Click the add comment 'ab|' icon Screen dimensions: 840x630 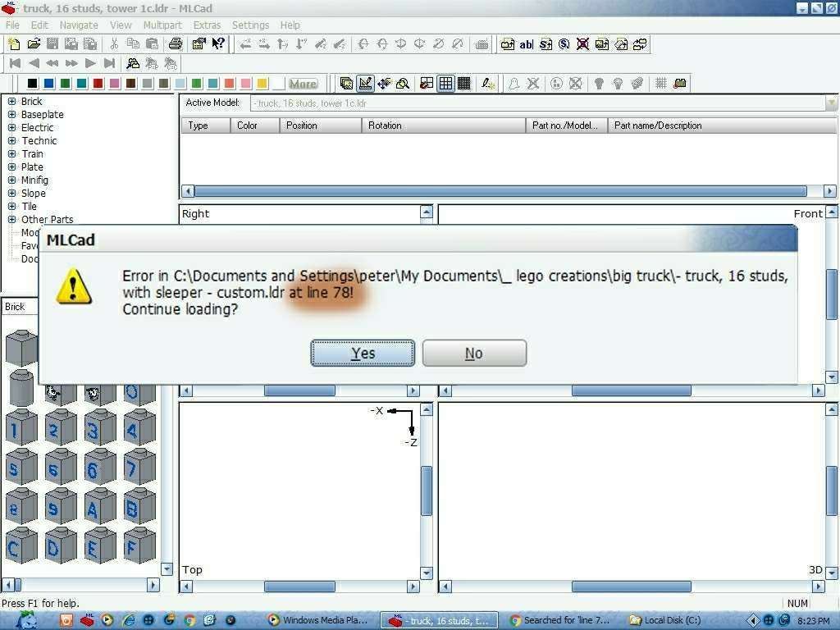pyautogui.click(x=527, y=44)
